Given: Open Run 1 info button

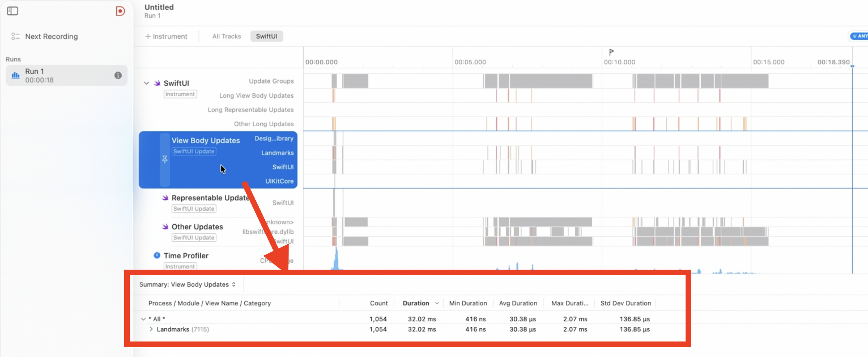Looking at the screenshot, I should (x=118, y=75).
